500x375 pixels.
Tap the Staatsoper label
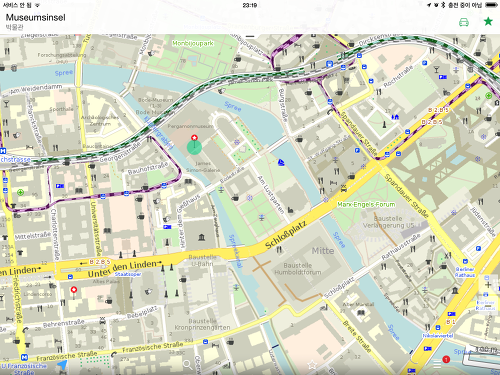tap(128, 274)
